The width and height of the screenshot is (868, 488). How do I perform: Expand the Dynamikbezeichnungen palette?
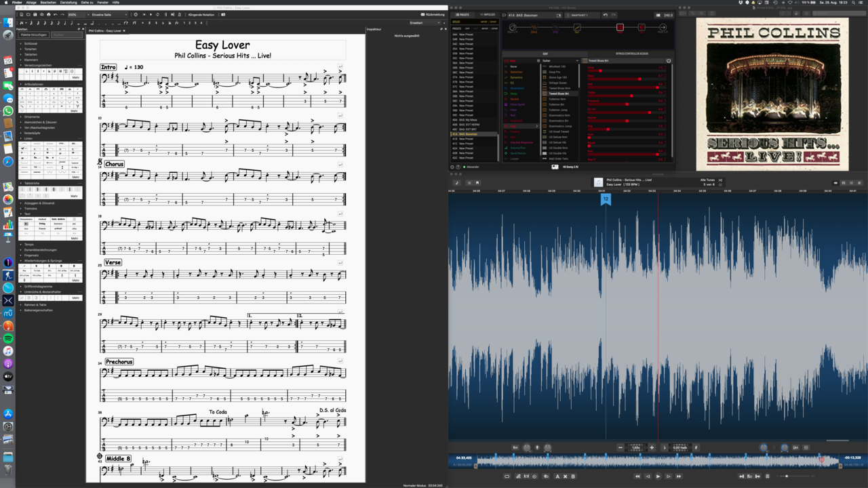pyautogui.click(x=40, y=249)
